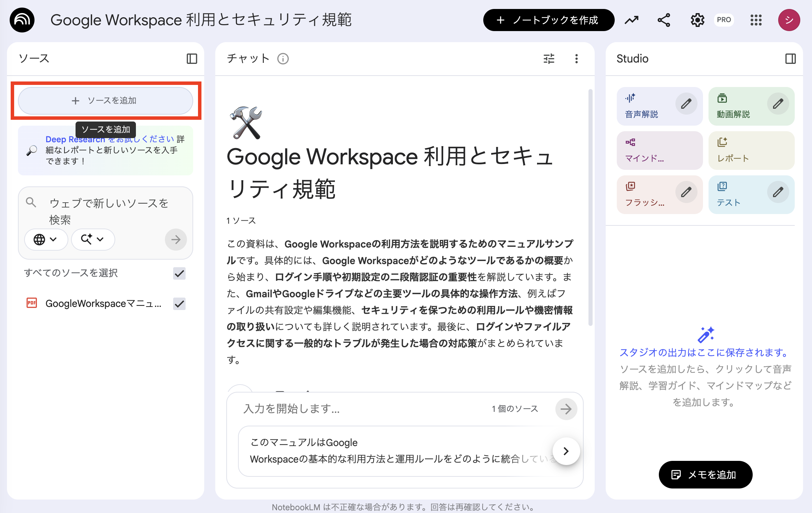Collapse the Studio panel

791,58
